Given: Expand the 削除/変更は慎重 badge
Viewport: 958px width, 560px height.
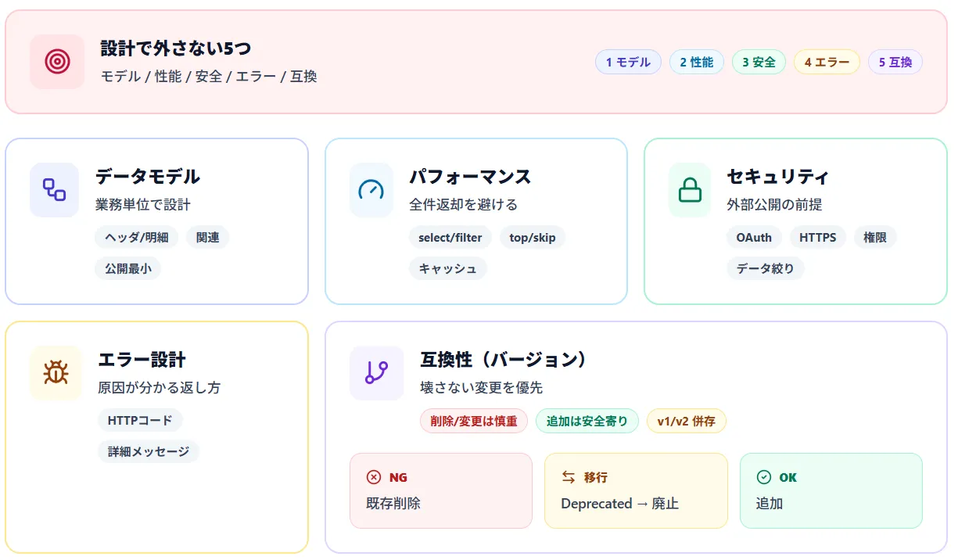Looking at the screenshot, I should (x=473, y=420).
